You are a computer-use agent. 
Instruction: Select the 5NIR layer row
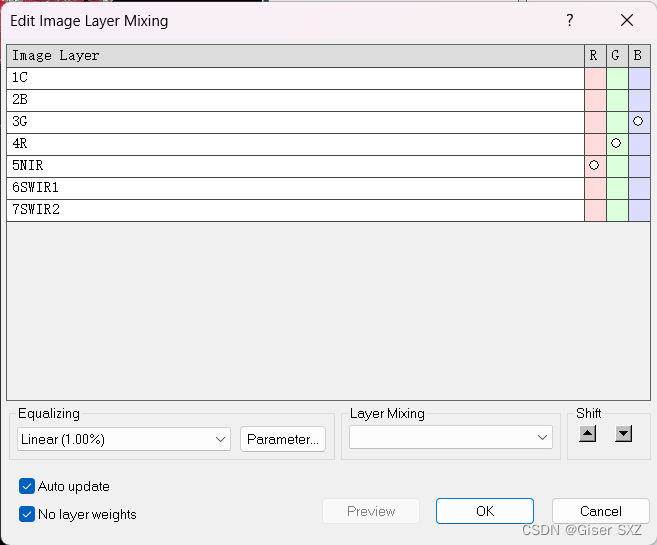pyautogui.click(x=296, y=166)
